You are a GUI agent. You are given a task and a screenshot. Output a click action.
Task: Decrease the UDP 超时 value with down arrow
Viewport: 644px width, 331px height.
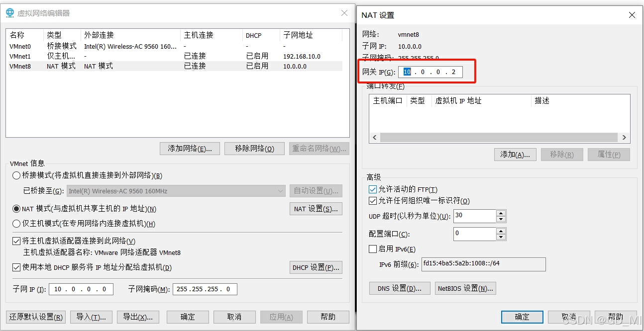tap(501, 219)
